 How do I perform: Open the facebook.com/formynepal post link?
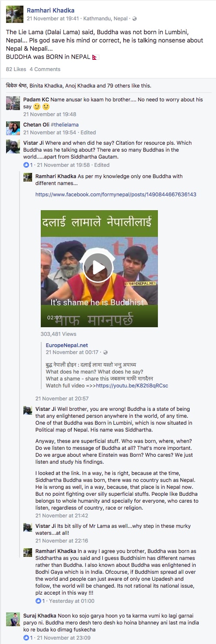point(116,195)
